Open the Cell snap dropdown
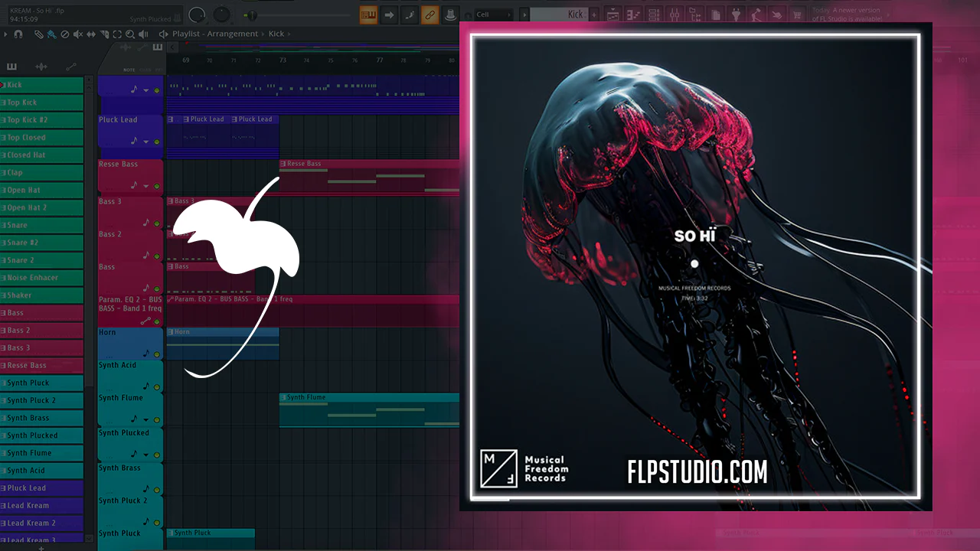 (494, 15)
